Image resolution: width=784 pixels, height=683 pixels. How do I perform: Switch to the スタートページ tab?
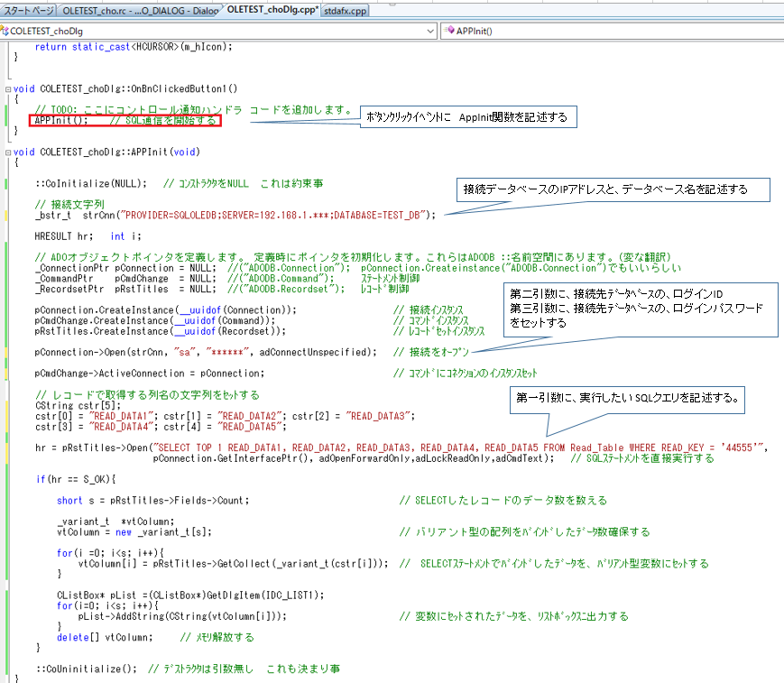[29, 10]
